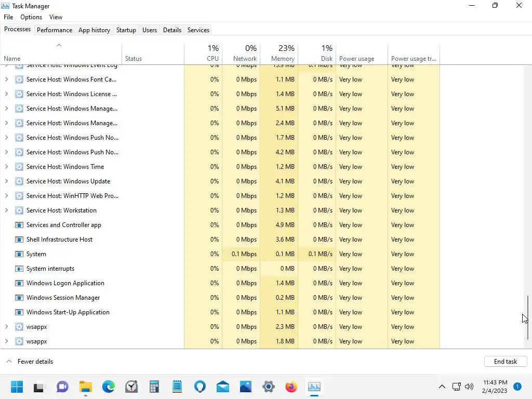This screenshot has width=532, height=399.
Task: Open the File menu
Action: (x=8, y=17)
